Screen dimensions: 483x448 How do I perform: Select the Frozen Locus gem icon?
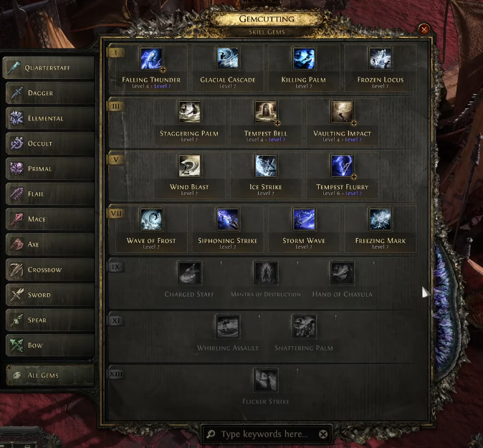[x=380, y=59]
